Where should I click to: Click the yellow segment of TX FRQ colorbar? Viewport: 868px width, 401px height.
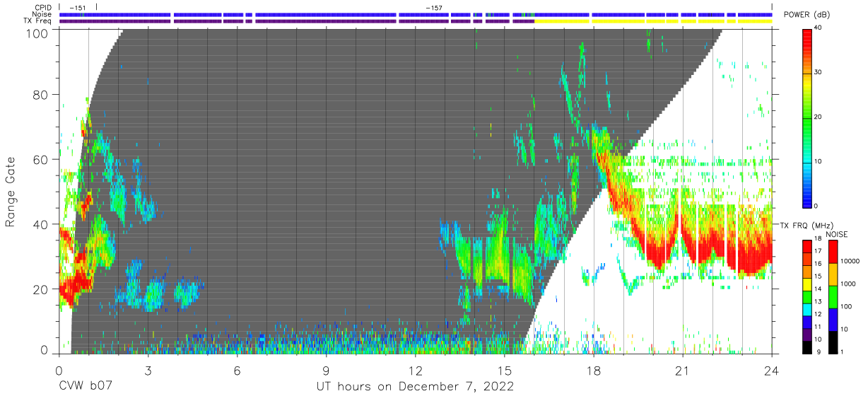point(807,284)
